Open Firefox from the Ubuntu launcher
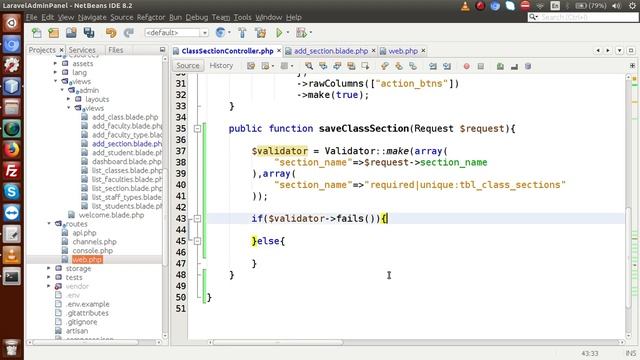Image resolution: width=640 pixels, height=360 pixels. tap(11, 150)
